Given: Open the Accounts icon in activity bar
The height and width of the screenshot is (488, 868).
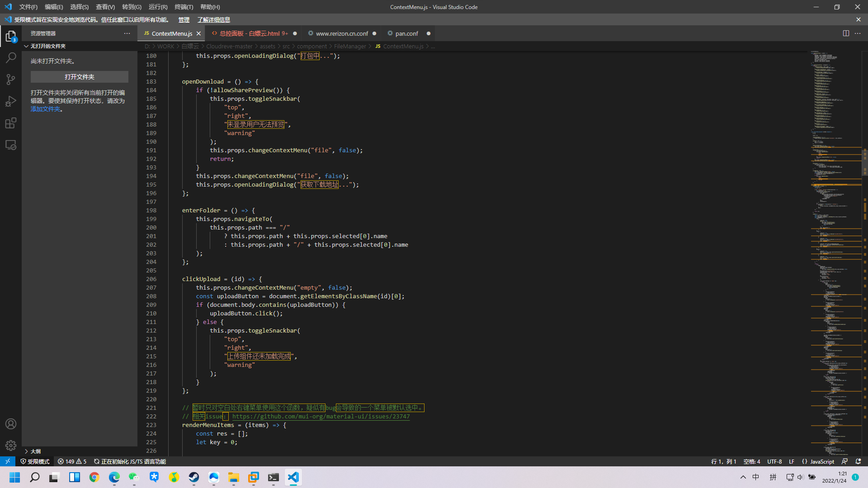Looking at the screenshot, I should click(11, 424).
